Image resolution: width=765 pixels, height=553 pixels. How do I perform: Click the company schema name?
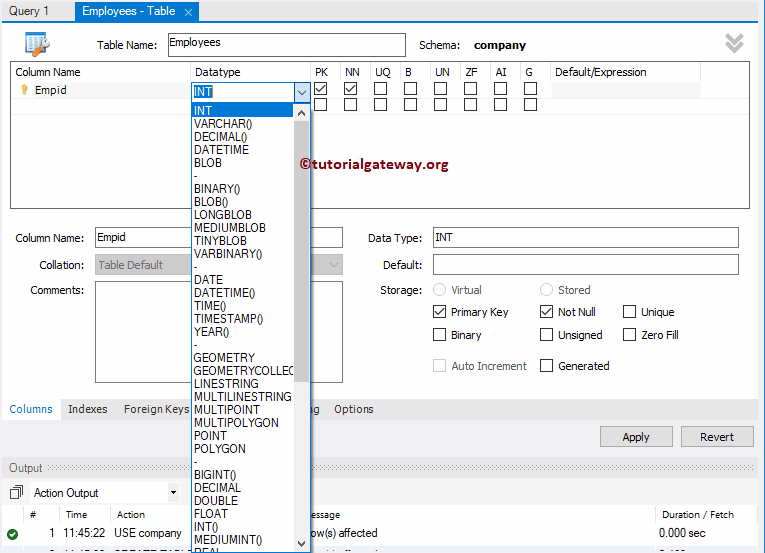click(x=500, y=45)
